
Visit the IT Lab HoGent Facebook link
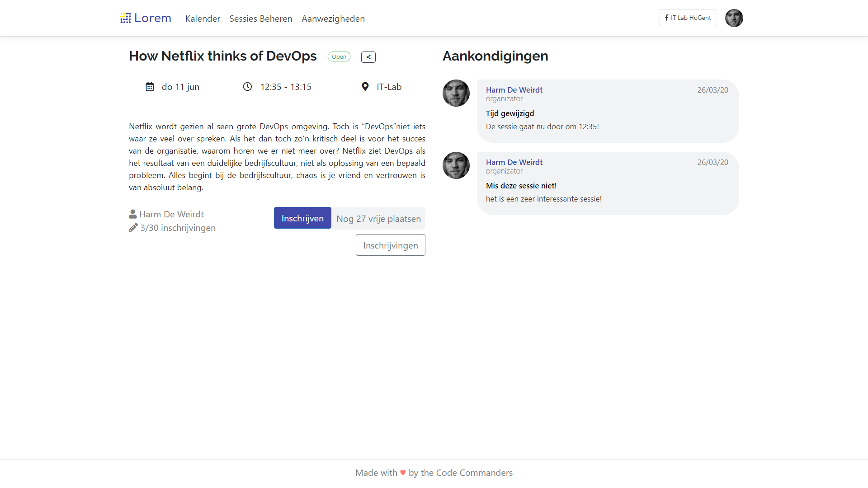point(687,18)
